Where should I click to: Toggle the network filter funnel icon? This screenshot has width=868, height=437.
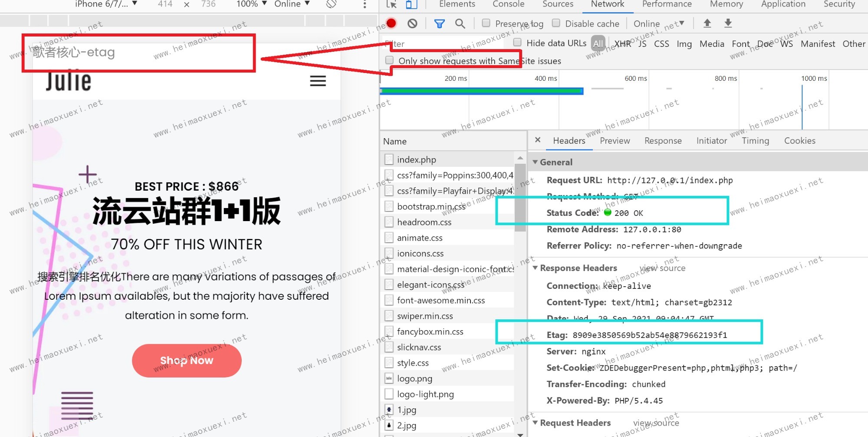439,23
